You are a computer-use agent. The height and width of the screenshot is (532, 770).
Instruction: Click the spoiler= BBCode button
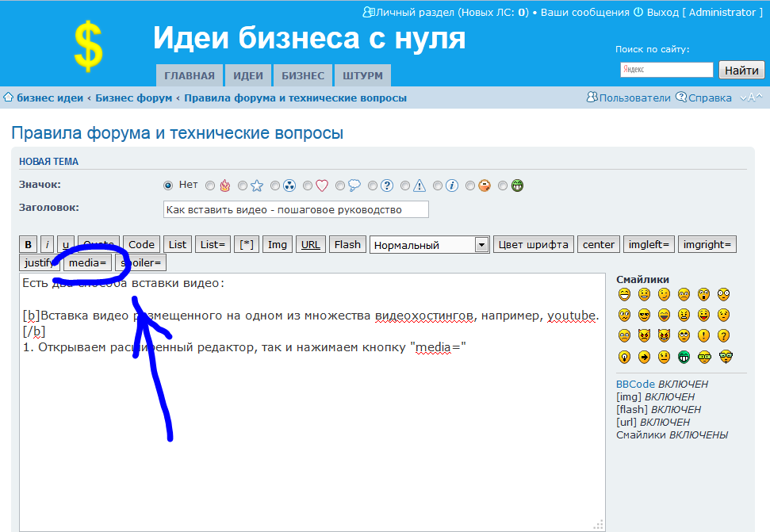coord(140,262)
